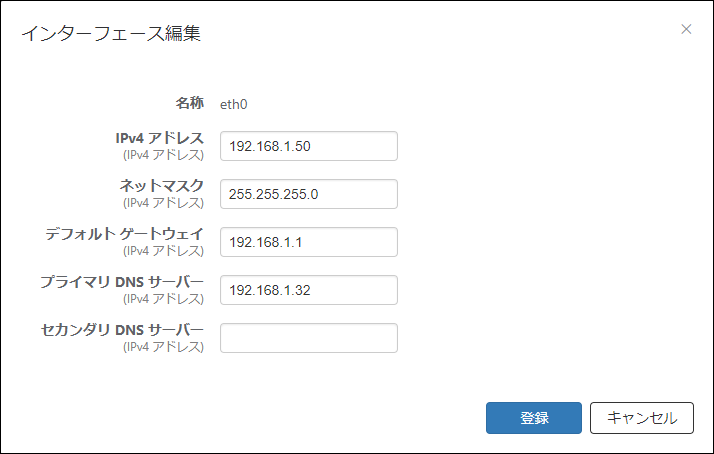Click the デフォルト ゲートウェイ label
The width and height of the screenshot is (714, 454).
(124, 234)
